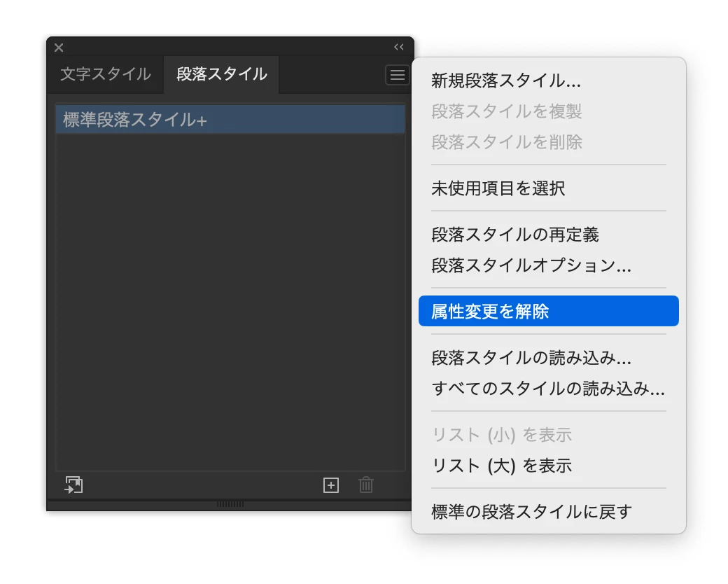The image size is (728, 584).
Task: Choose リスト (小) を表示 menu item
Action: (548, 435)
